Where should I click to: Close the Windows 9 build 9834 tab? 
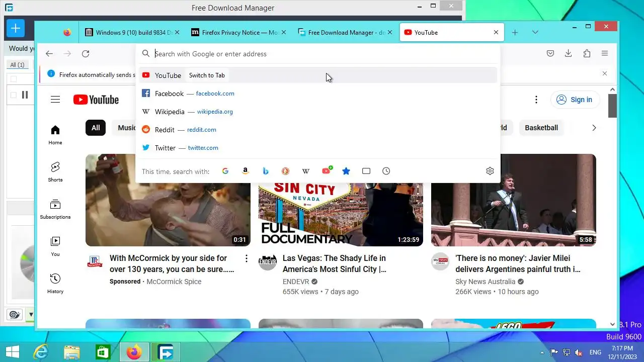coord(177,32)
